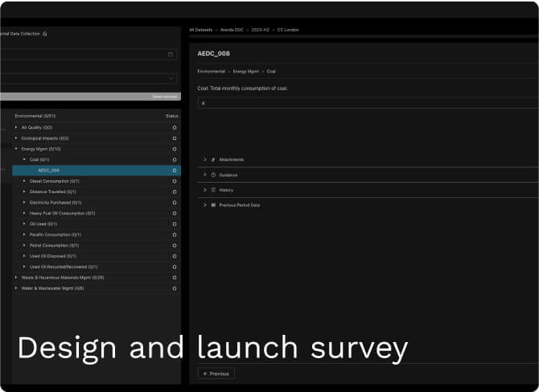
Task: Collapse the Energy Mgmt tree node
Action: pos(16,149)
